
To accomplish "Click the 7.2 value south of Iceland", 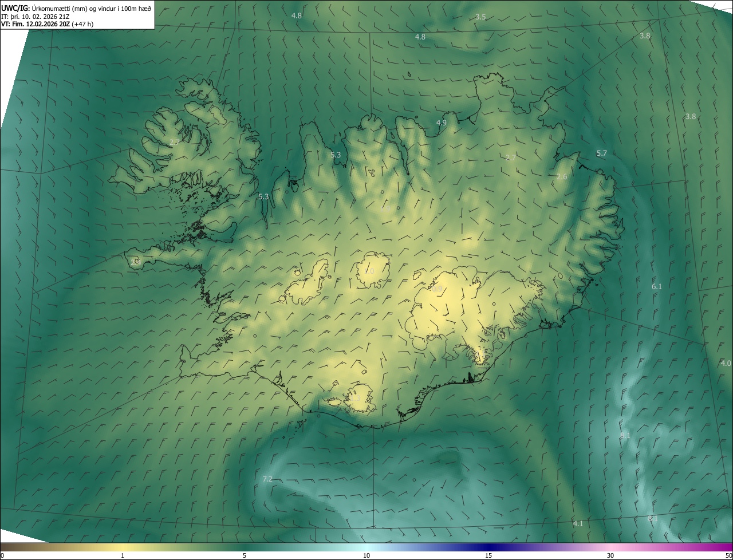I will (x=267, y=479).
